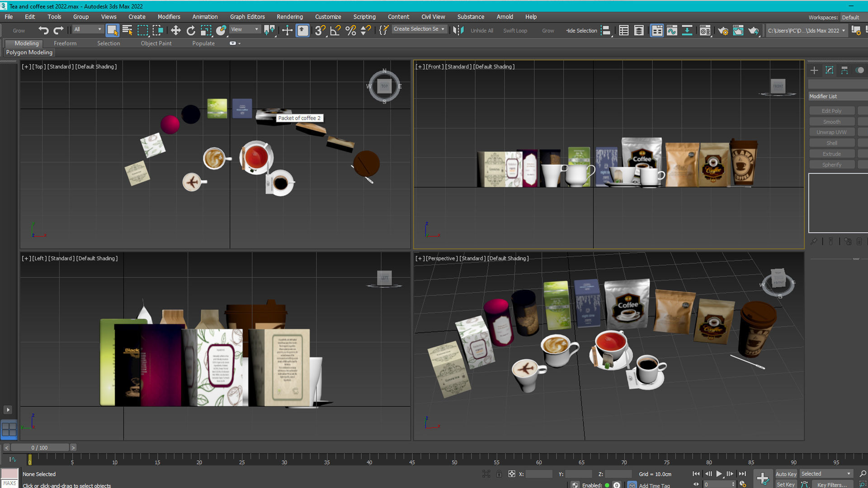Click Edit Named Selection Sets icon
The height and width of the screenshot is (488, 868).
[383, 30]
